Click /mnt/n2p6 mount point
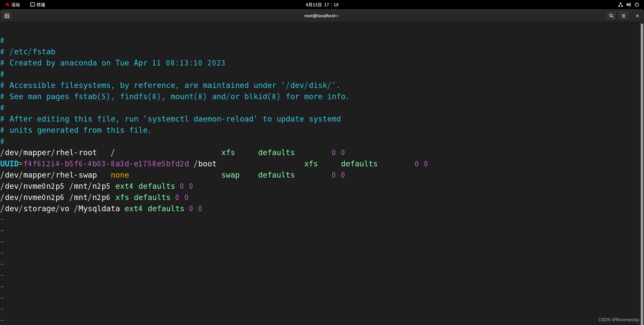This screenshot has height=325, width=644. [x=90, y=197]
